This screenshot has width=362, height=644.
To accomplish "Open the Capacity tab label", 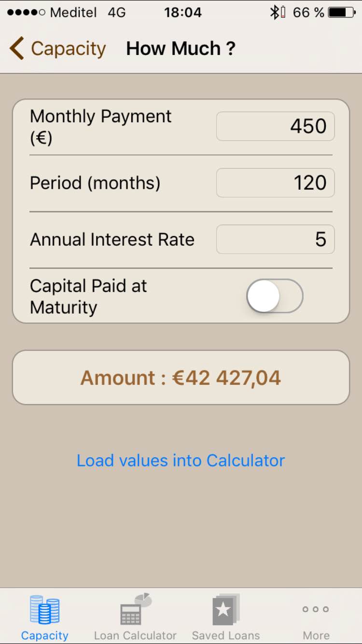I will pyautogui.click(x=44, y=635).
